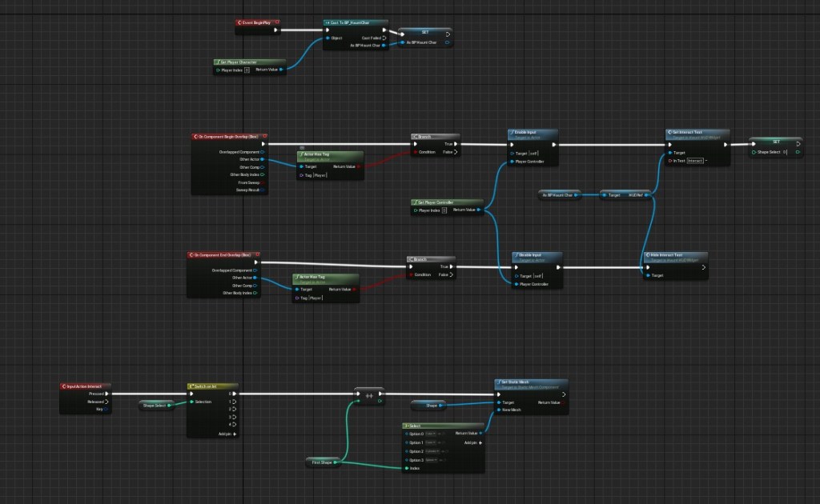This screenshot has width=820, height=504.
Task: Click the Cast Failed execution pin
Action: [384, 38]
